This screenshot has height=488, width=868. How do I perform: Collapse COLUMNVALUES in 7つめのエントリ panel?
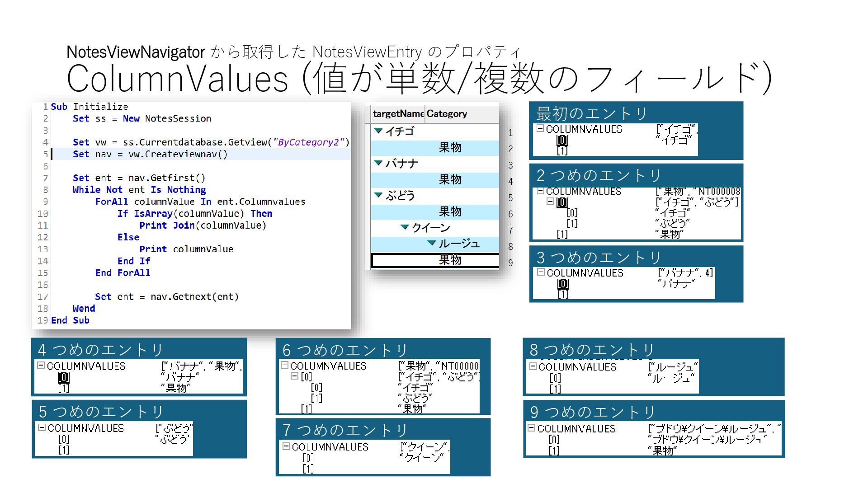(x=286, y=446)
